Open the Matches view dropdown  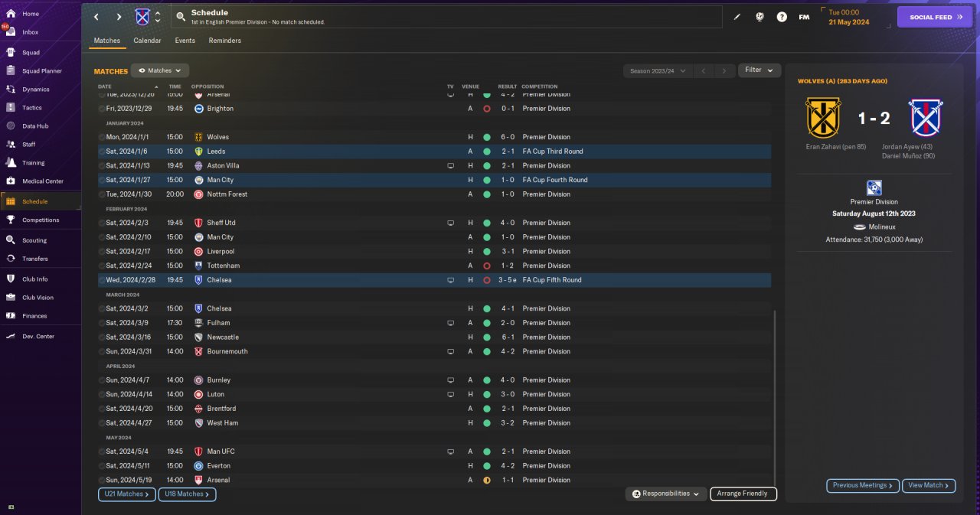[x=160, y=70]
